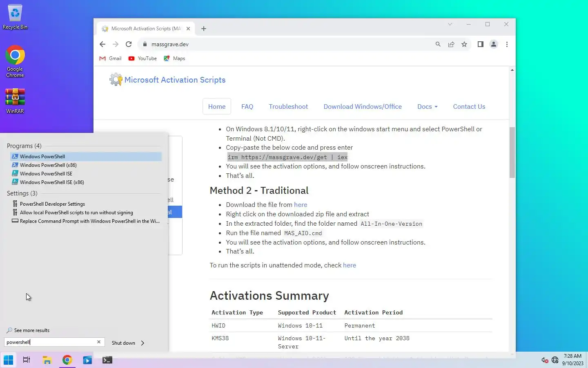Open Gmail bookmark

[x=110, y=58]
